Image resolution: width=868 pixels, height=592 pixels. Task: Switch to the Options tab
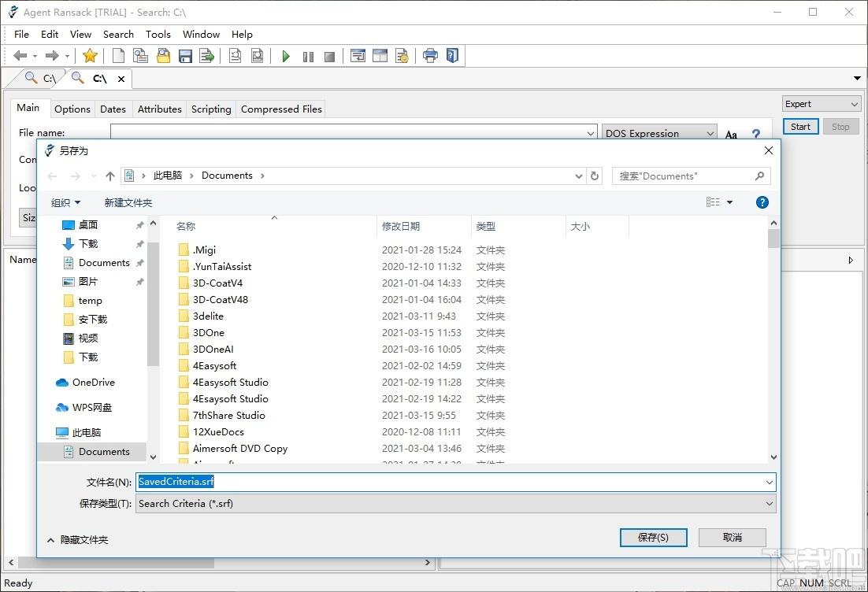pos(72,109)
